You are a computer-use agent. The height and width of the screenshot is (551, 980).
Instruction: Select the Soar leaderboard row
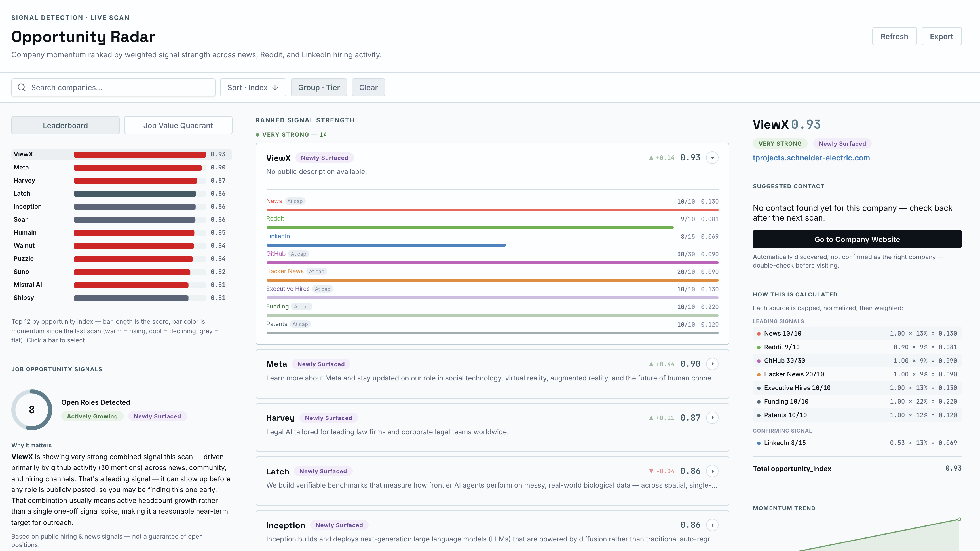pyautogui.click(x=122, y=219)
